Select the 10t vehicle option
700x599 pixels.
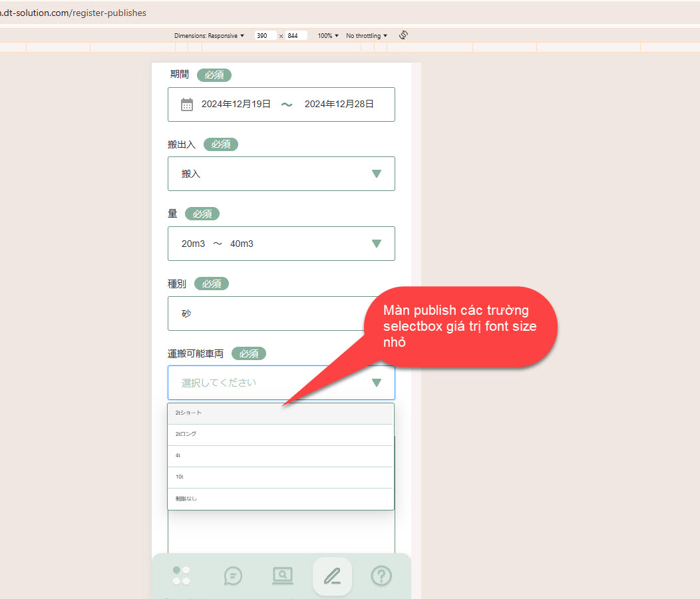click(281, 477)
